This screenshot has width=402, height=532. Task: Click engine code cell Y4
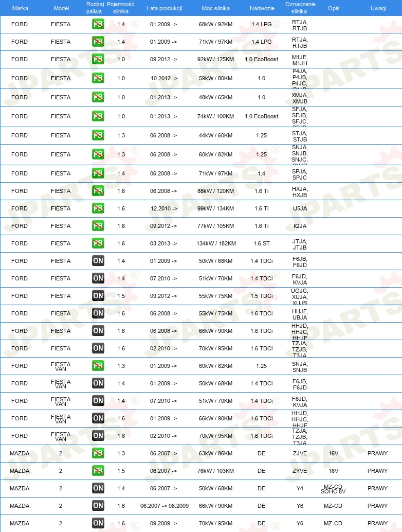300,488
